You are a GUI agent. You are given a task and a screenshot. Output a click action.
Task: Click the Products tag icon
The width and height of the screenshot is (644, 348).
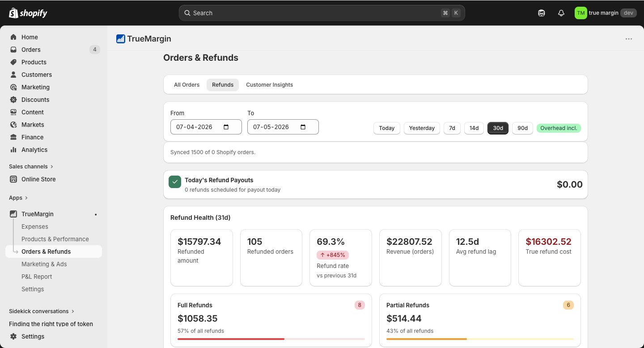pos(13,62)
